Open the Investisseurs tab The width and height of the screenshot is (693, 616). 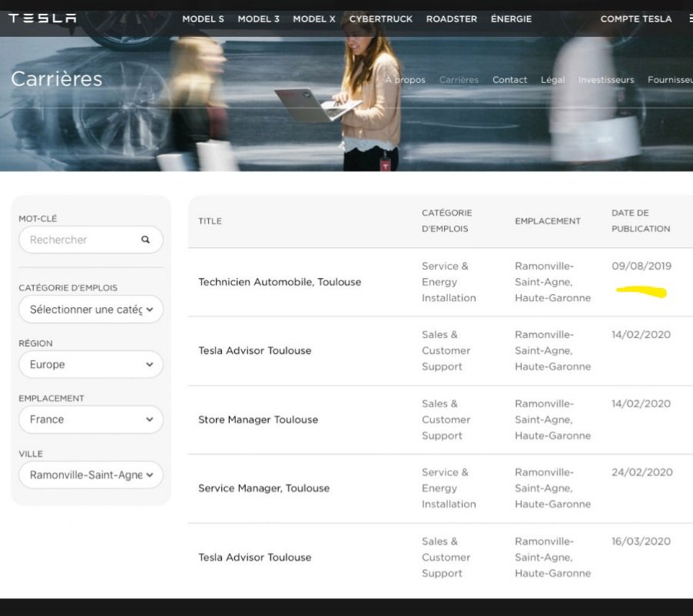coord(606,80)
